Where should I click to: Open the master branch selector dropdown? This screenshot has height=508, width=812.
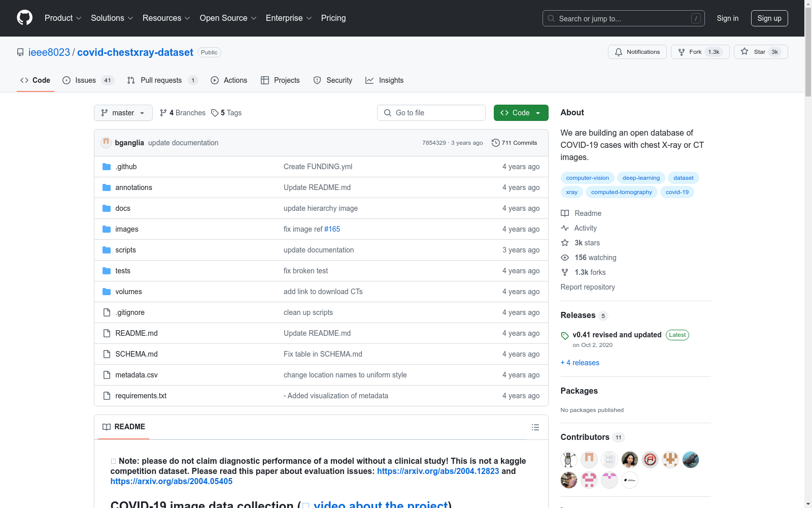point(123,113)
